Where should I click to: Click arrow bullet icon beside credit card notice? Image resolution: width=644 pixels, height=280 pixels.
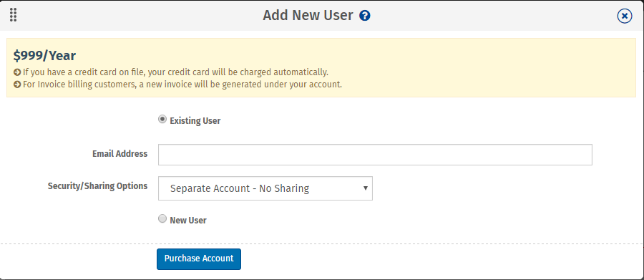pos(17,72)
